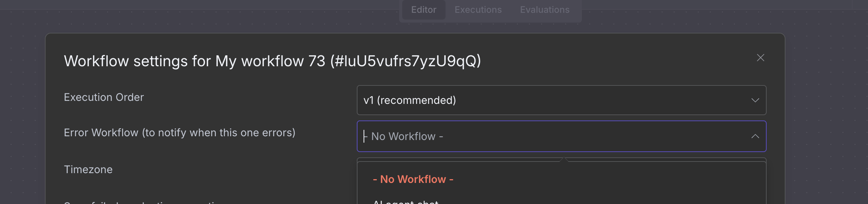Switch to the Executions tab
Viewport: 868px width, 204px height.
pos(478,10)
